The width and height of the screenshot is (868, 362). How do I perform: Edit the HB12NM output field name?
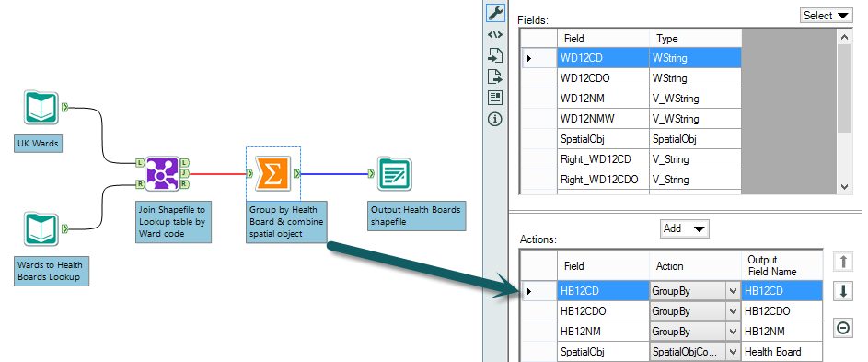[x=781, y=332]
